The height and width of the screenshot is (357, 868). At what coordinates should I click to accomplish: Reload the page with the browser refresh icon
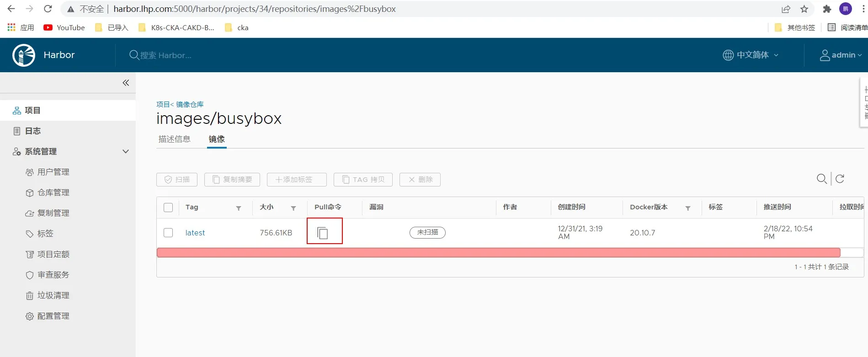coord(48,9)
